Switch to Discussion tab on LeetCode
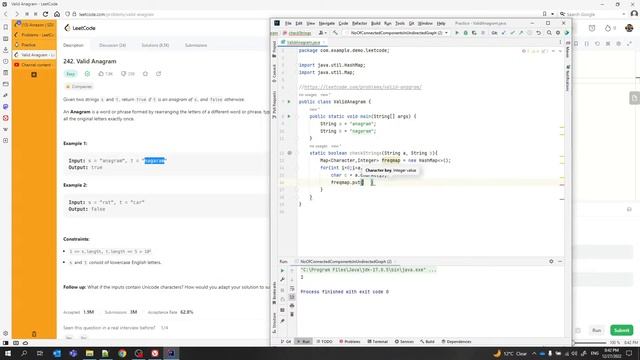Viewport: 640px width, 360px height. [x=112, y=45]
